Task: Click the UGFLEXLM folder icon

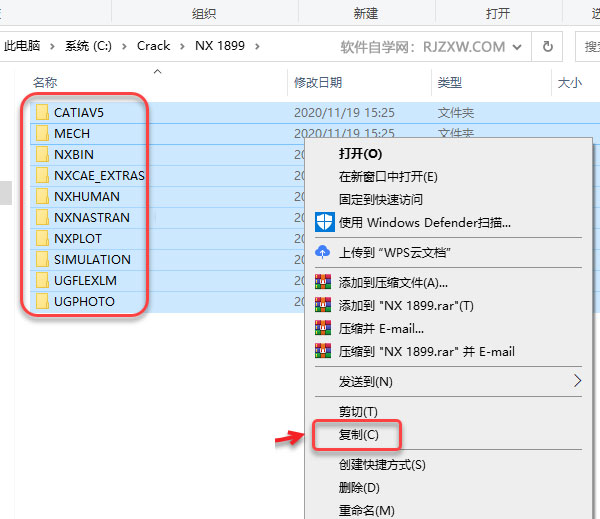Action: point(42,281)
